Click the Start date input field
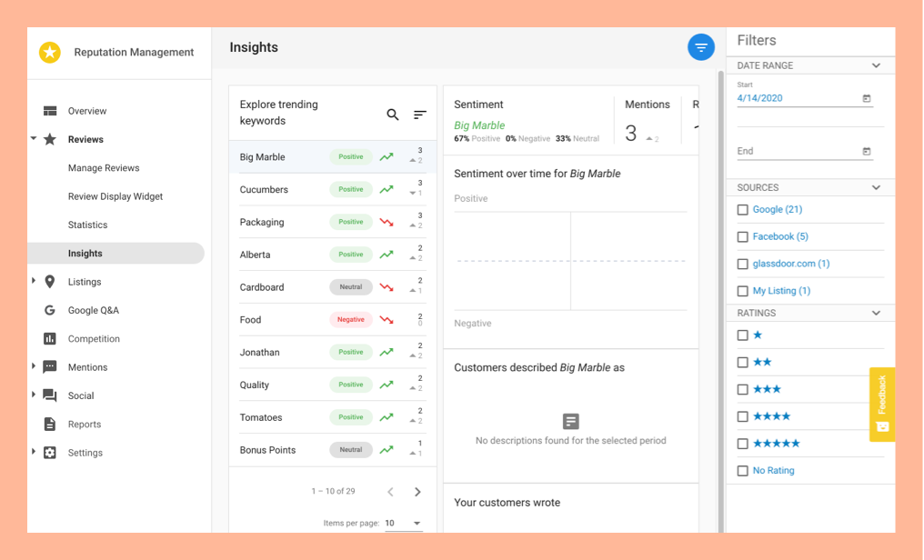Screen dimensions: 924x560 [x=796, y=98]
